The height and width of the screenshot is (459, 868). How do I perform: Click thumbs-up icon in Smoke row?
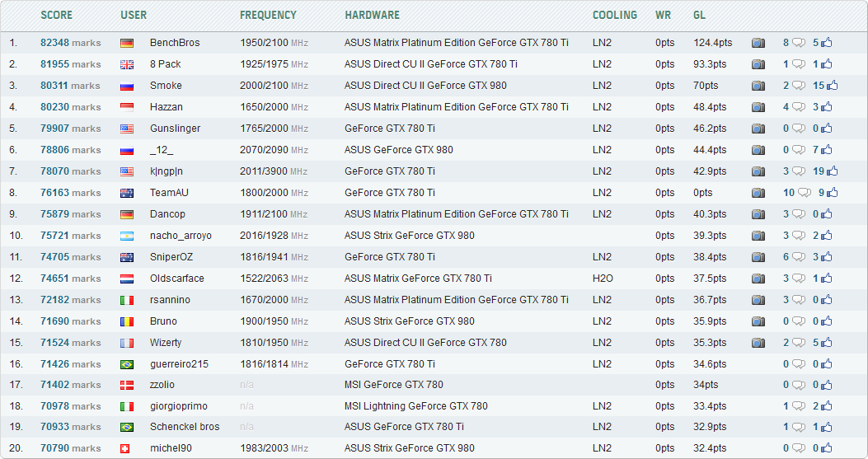pos(832,85)
